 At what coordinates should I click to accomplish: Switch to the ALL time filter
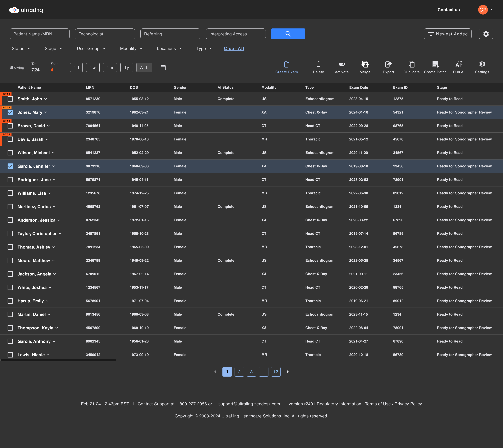(x=144, y=67)
